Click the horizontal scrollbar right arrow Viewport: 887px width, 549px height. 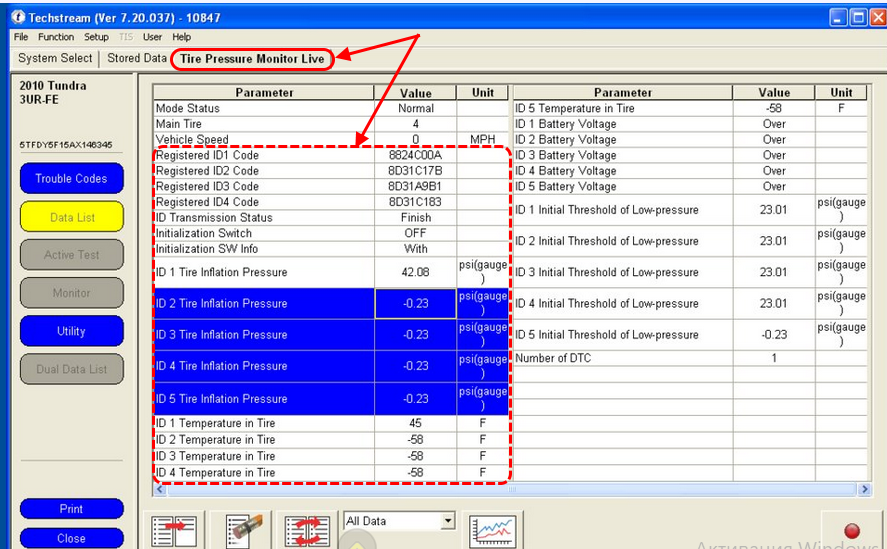coord(864,489)
